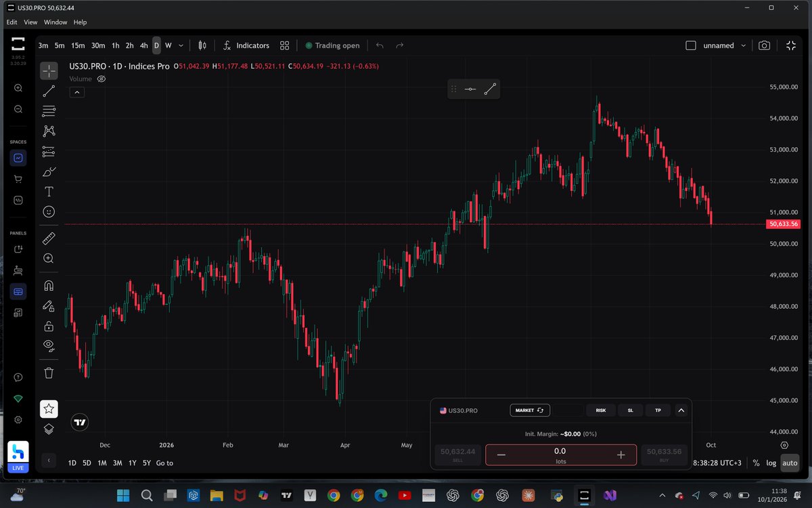The image size is (812, 508).
Task: Expand the unnamed layout dropdown
Action: (x=744, y=45)
